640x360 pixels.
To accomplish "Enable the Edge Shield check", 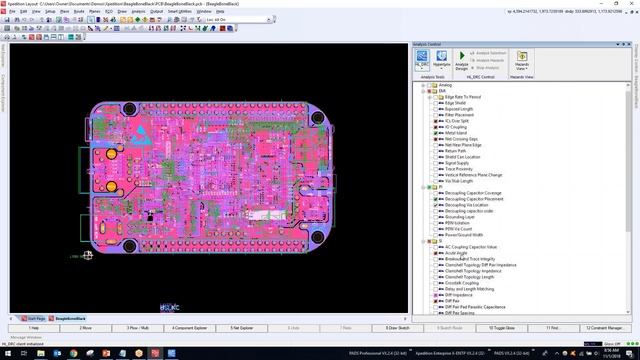I will coord(436,103).
